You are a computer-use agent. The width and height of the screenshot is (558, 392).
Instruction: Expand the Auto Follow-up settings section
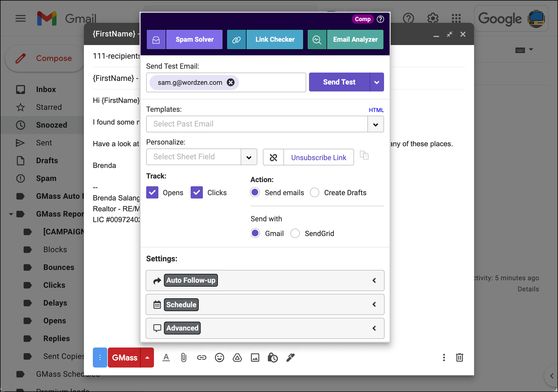click(x=265, y=281)
